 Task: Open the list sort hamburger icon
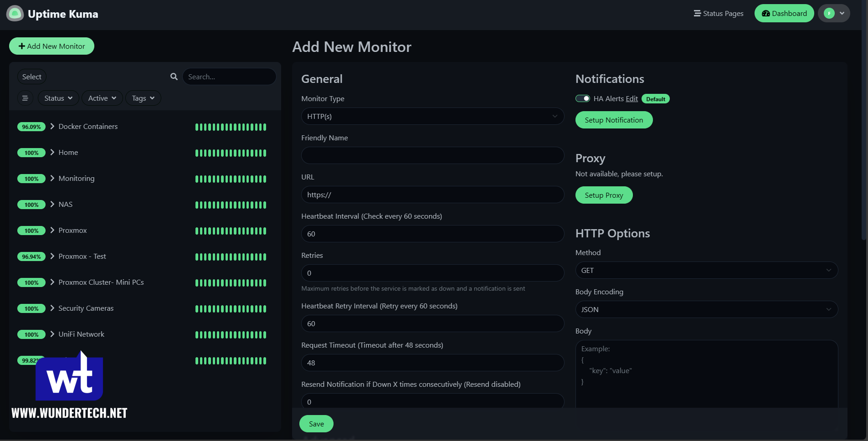click(x=25, y=98)
